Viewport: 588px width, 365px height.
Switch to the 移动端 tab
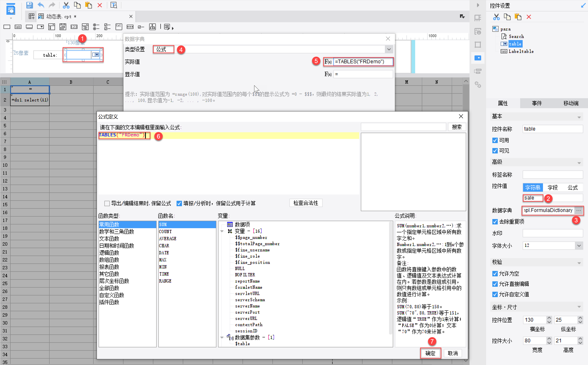click(571, 103)
